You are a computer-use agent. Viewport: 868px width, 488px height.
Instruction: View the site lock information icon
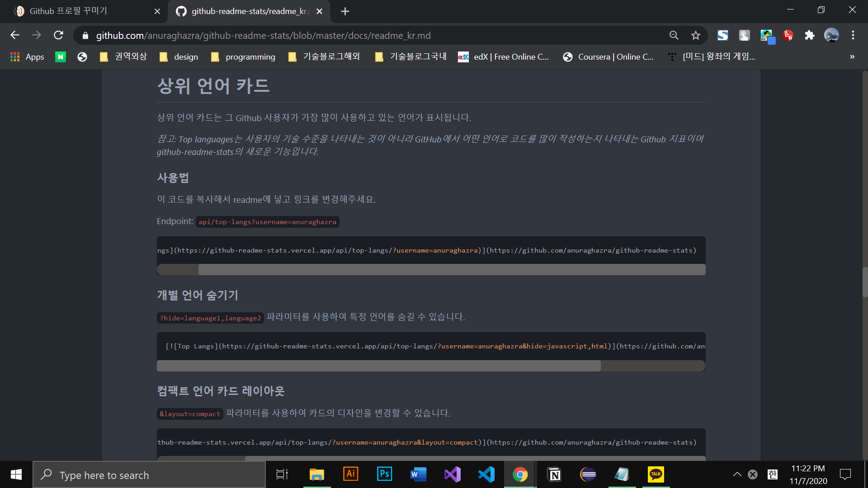tap(85, 35)
